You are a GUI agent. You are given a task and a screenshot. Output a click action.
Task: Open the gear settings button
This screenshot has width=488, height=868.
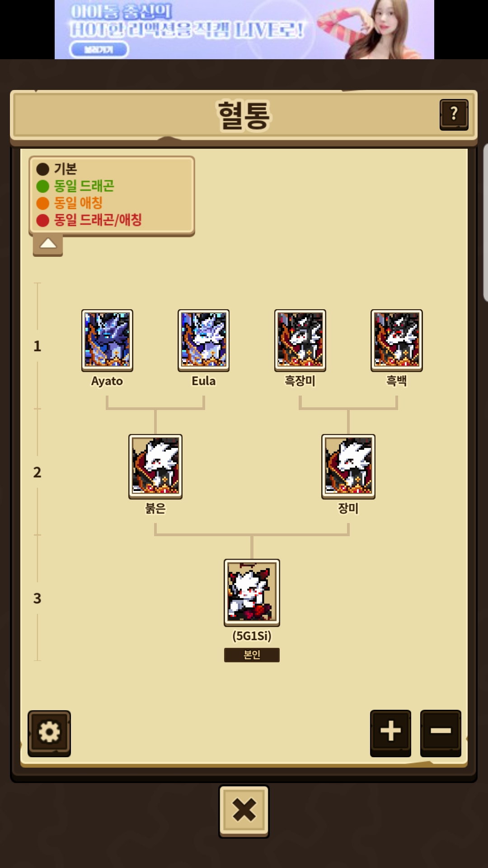[49, 733]
